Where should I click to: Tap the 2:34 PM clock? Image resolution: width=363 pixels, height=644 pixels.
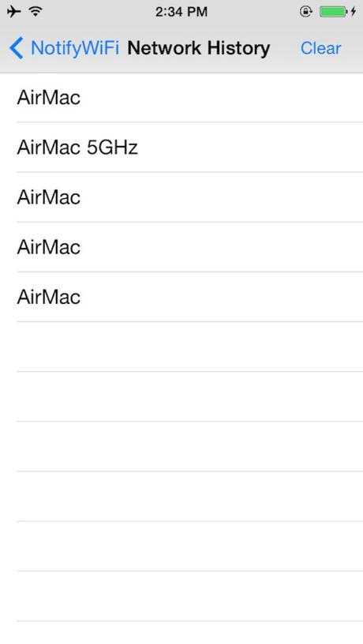[181, 12]
